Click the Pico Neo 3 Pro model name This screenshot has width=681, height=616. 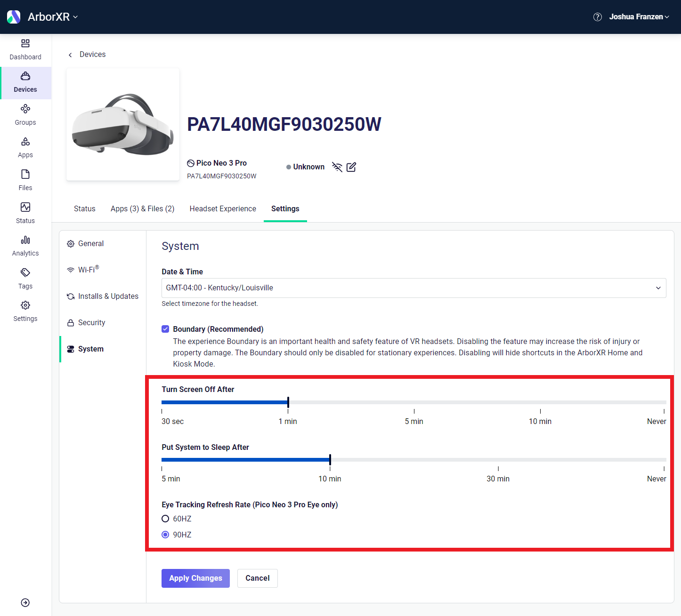click(x=221, y=163)
